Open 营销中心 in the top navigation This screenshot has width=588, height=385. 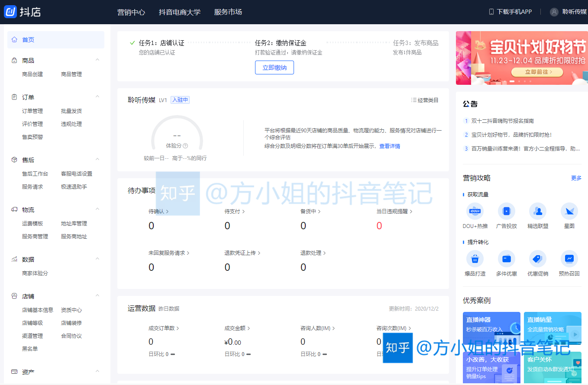click(131, 12)
